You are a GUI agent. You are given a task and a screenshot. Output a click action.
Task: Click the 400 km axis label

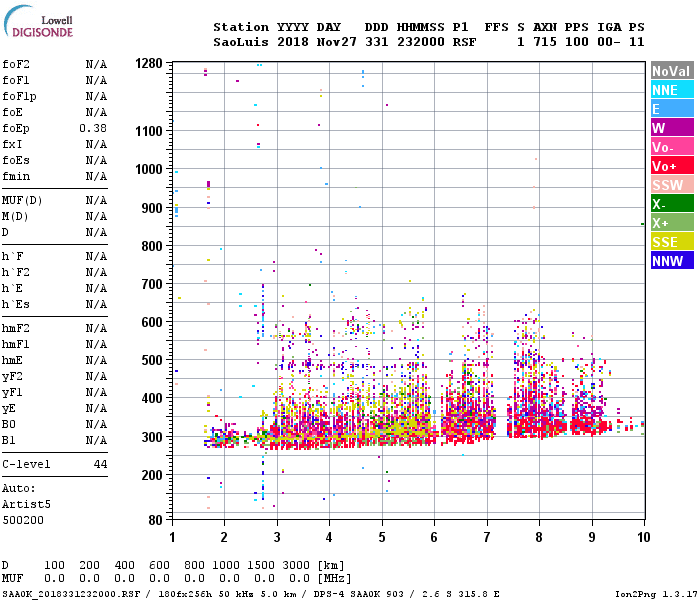[152, 398]
